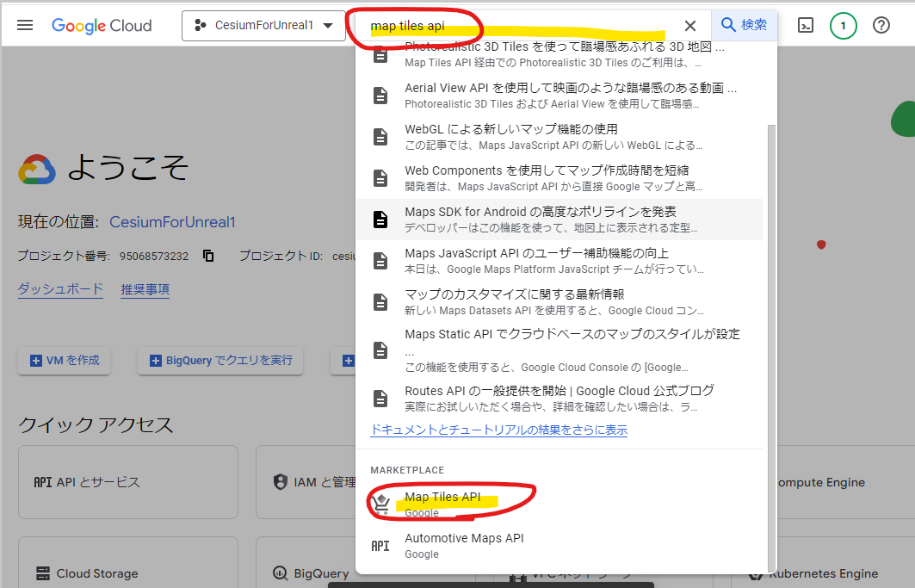The image size is (915, 588).
Task: Open Web Components を使用してマップ作成時間を短縮 result
Action: pos(559,178)
